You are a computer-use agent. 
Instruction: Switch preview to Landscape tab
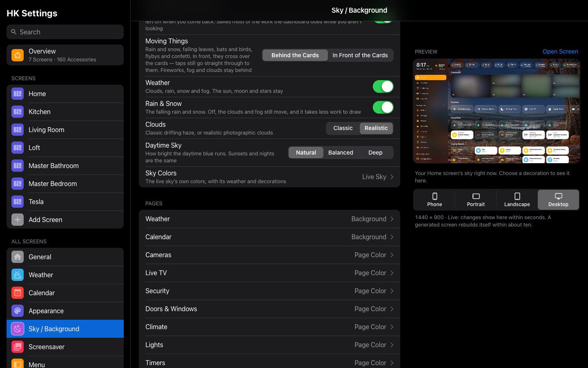pyautogui.click(x=517, y=200)
